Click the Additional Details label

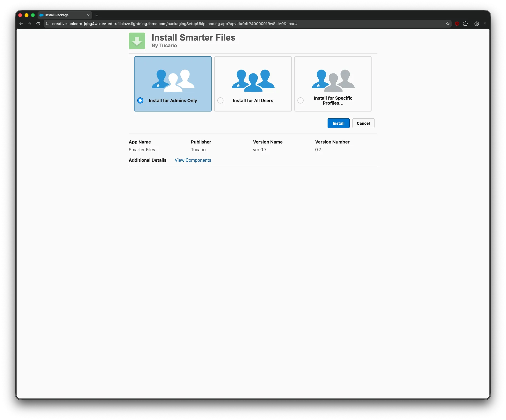[147, 160]
